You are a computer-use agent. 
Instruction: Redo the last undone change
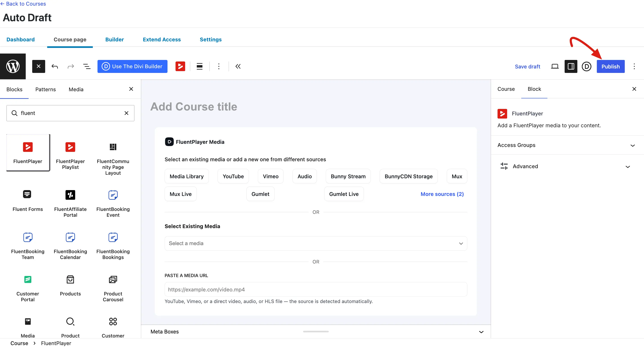click(x=71, y=66)
